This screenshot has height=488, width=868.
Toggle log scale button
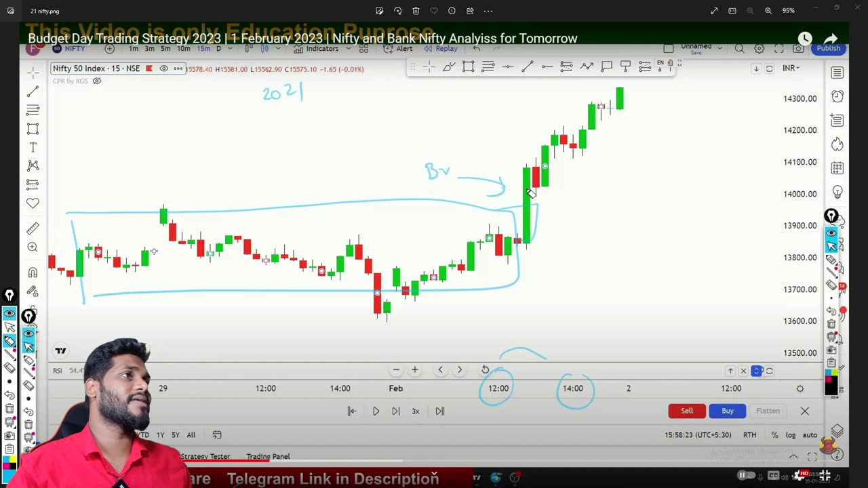point(791,434)
